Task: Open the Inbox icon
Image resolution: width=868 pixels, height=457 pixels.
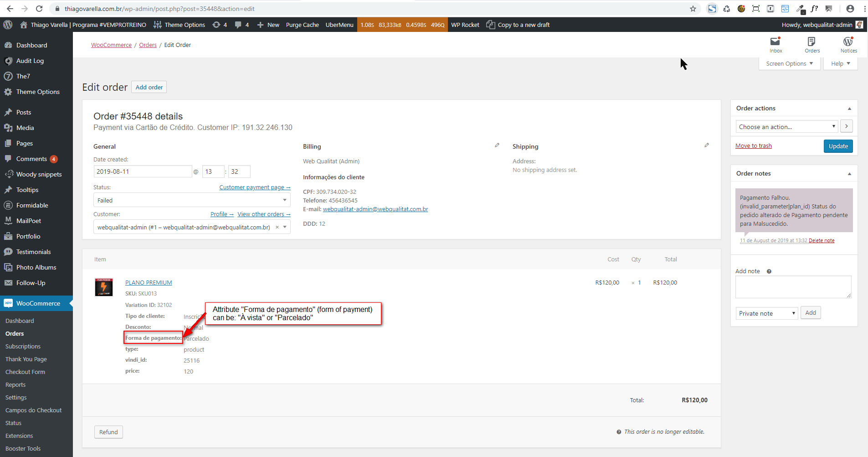Action: [776, 45]
